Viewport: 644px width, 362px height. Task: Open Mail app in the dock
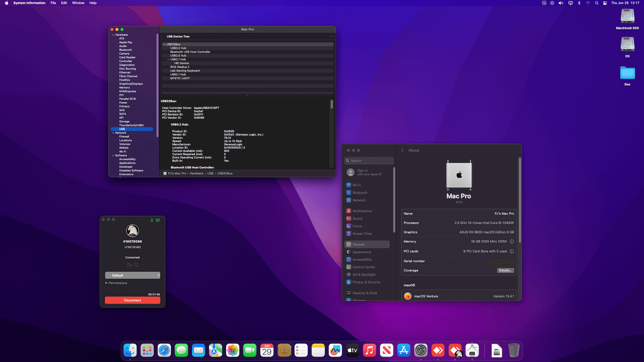click(199, 351)
